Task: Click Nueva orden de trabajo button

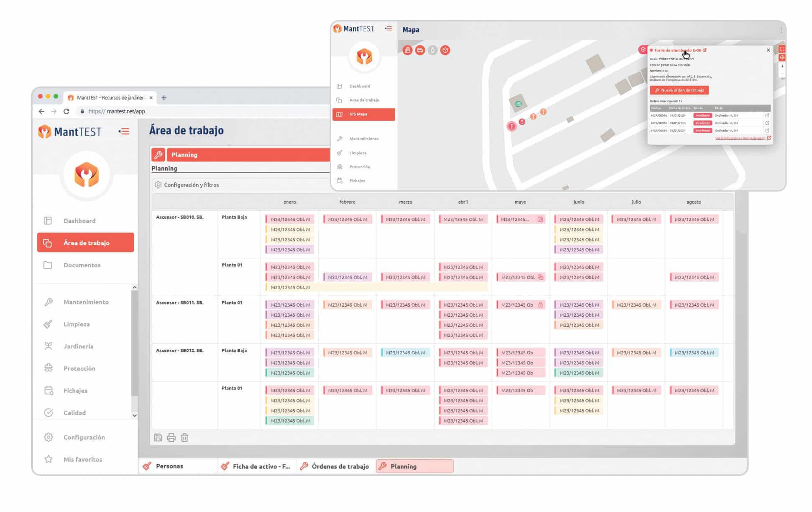Action: pyautogui.click(x=679, y=90)
